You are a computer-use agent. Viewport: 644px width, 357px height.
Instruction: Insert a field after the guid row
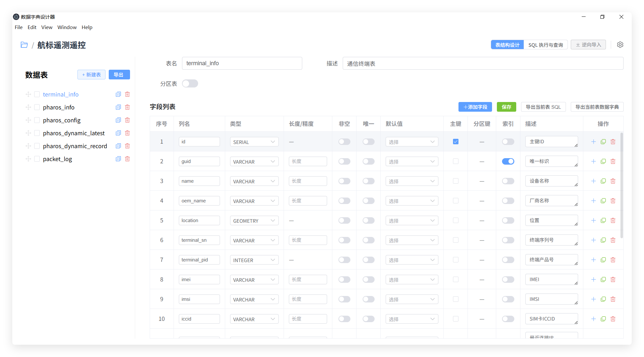(593, 161)
